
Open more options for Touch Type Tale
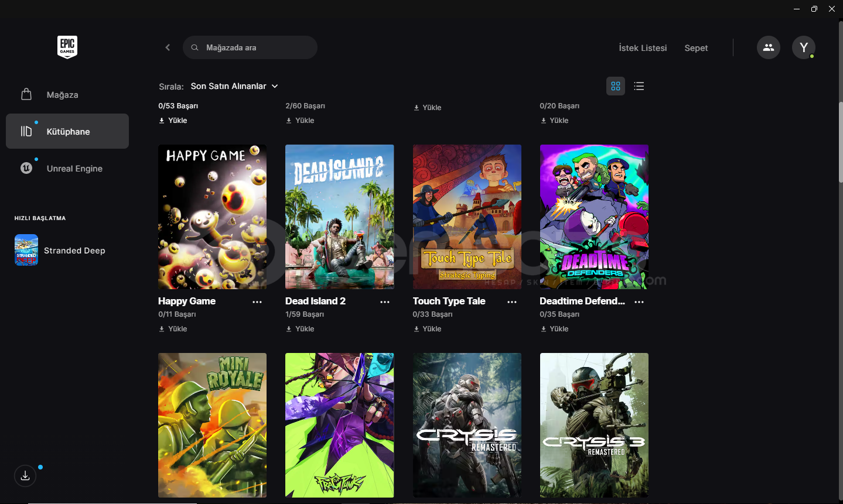click(512, 302)
